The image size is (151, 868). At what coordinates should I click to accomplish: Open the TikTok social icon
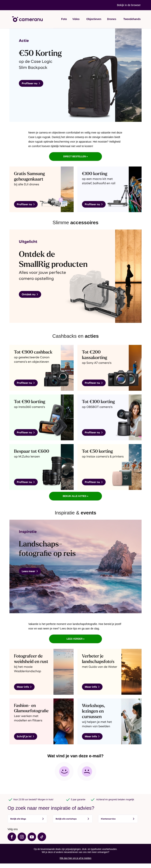click(42, 836)
